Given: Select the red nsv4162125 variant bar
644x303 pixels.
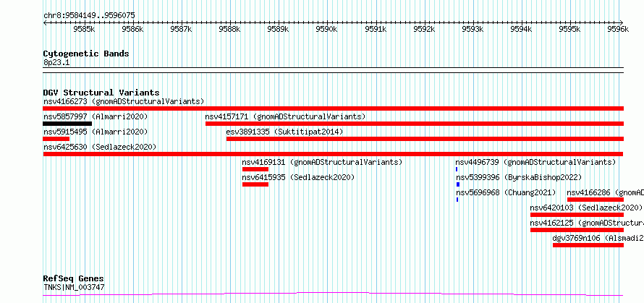Looking at the screenshot, I should (577, 230).
